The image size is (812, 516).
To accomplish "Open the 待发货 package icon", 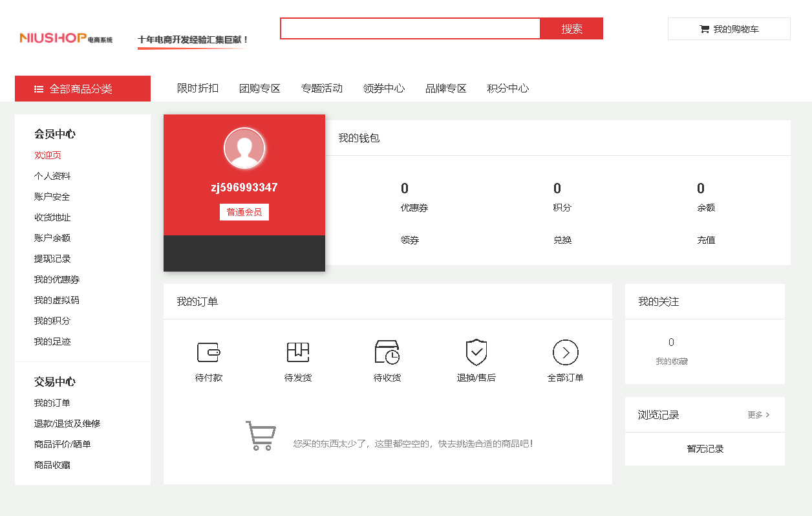I will pos(298,352).
